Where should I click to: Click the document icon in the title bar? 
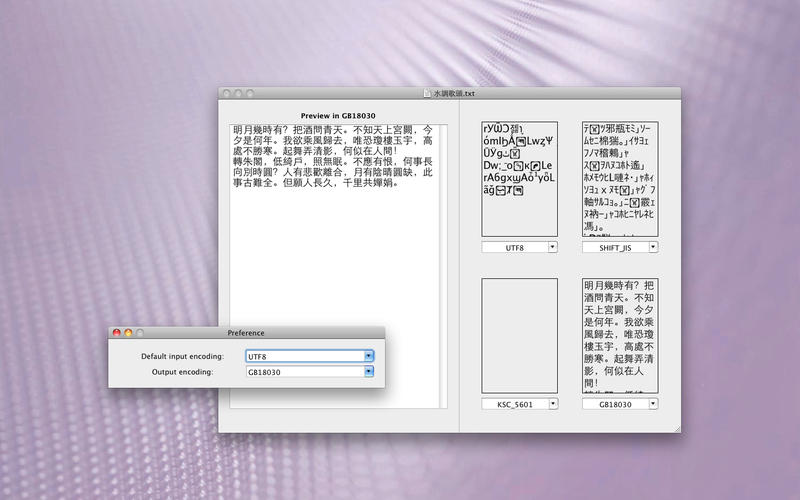tap(426, 94)
